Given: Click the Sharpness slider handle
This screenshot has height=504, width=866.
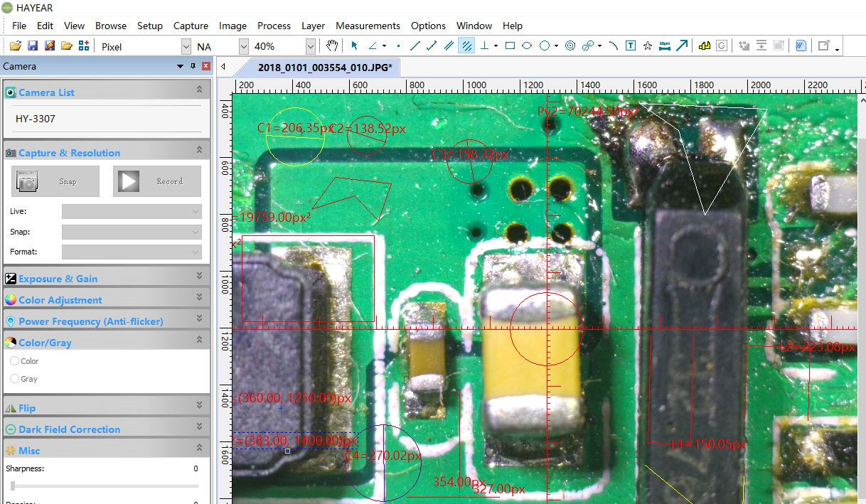Looking at the screenshot, I should (x=12, y=486).
